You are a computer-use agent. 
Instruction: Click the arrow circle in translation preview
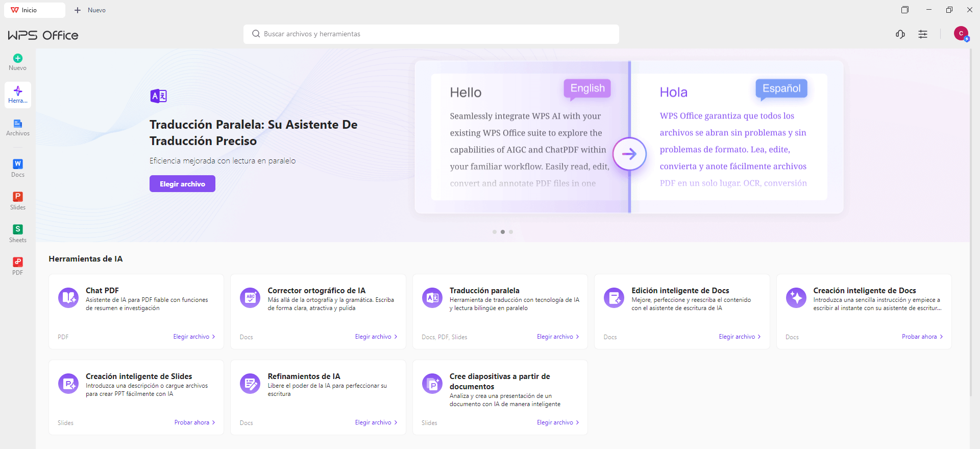629,154
